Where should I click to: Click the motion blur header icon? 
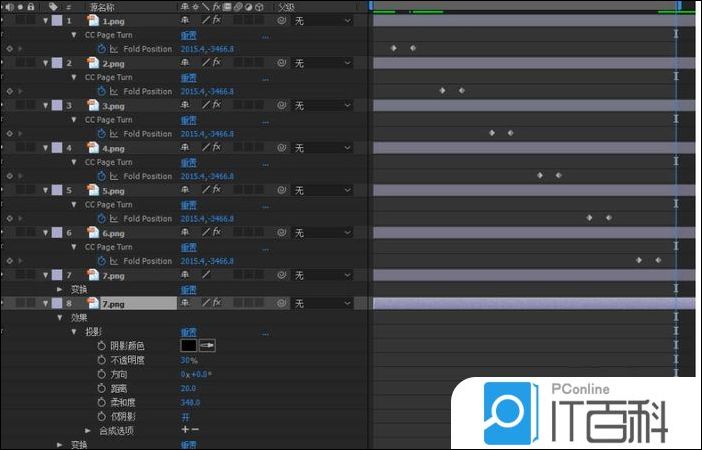[238, 7]
